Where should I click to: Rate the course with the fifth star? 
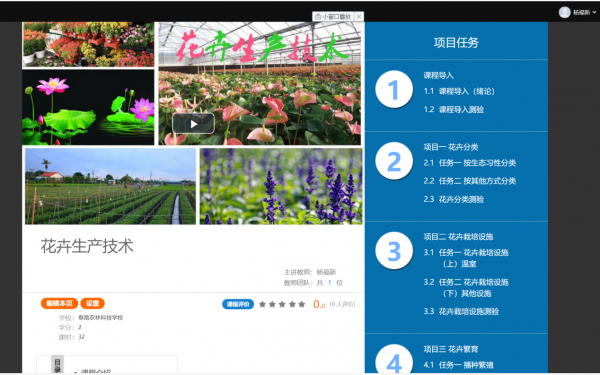[302, 304]
